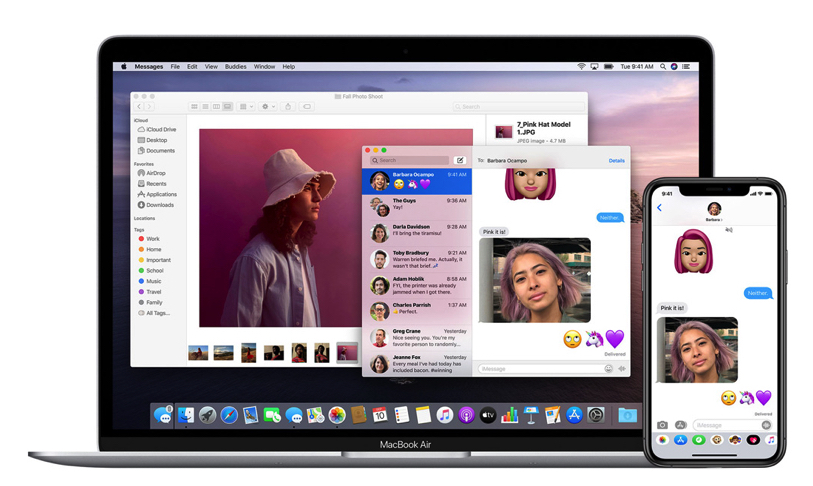Viewport: 813px width, 486px height.
Task: Launch Photos app from the Dock
Action: [337, 415]
